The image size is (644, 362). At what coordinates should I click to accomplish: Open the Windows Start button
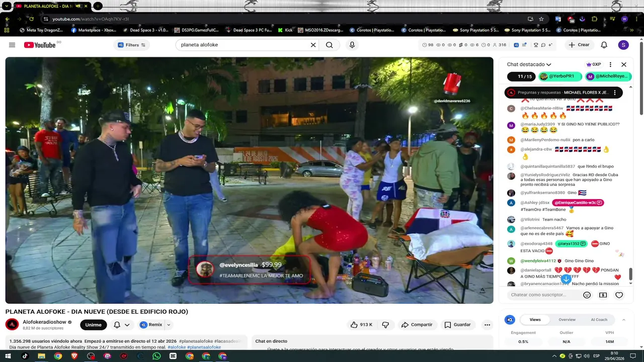tap(9, 356)
